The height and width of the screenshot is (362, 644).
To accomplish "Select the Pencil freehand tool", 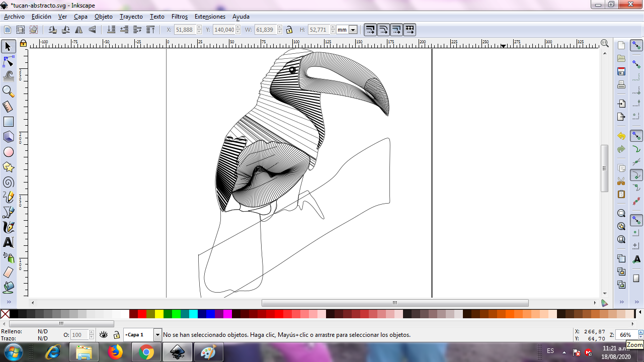I will point(8,197).
